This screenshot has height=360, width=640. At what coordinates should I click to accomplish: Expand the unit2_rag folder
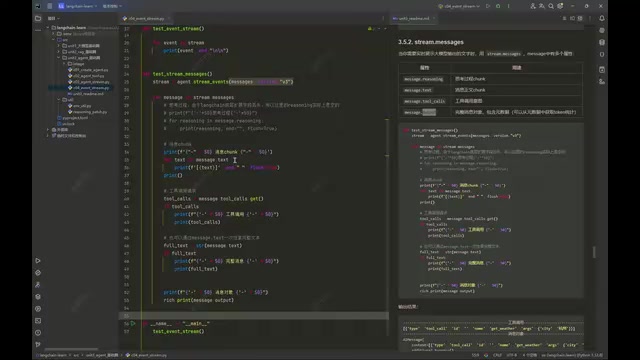[59, 52]
